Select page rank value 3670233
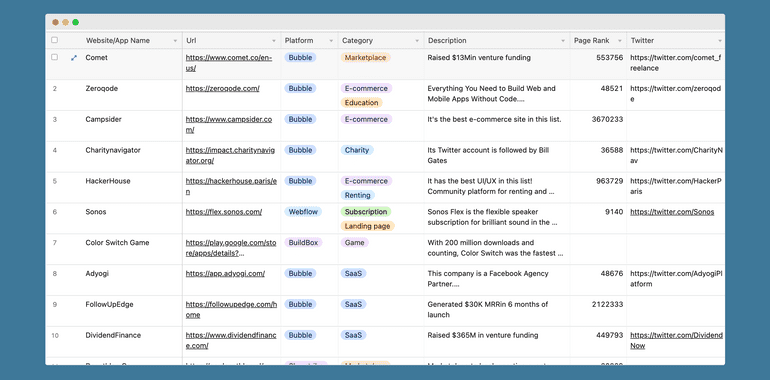Screen dimensions: 770x380 607,119
